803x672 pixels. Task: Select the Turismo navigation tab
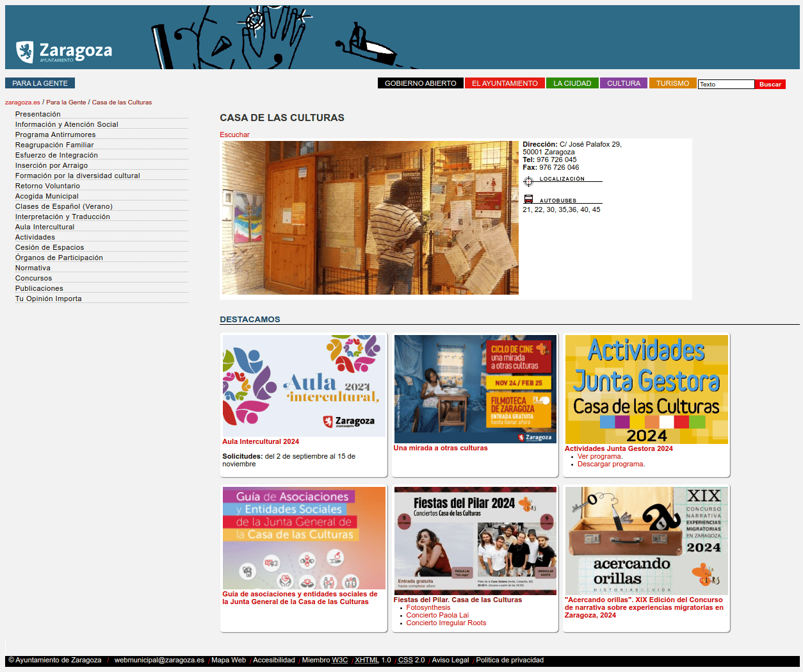[x=672, y=83]
